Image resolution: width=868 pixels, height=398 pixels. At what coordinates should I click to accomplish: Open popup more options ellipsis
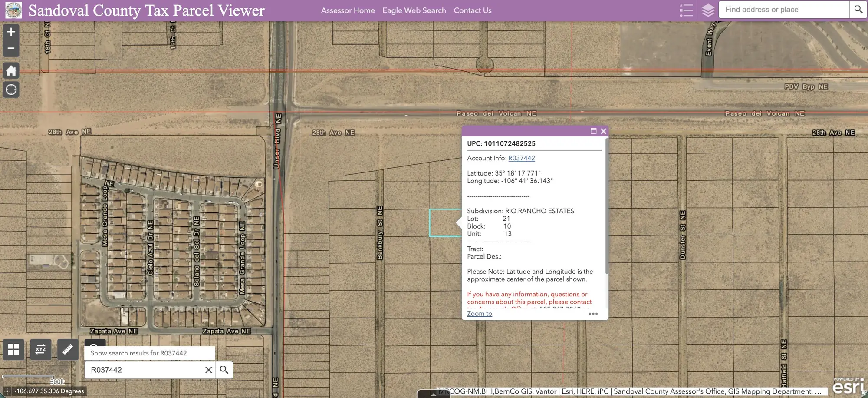coord(593,314)
